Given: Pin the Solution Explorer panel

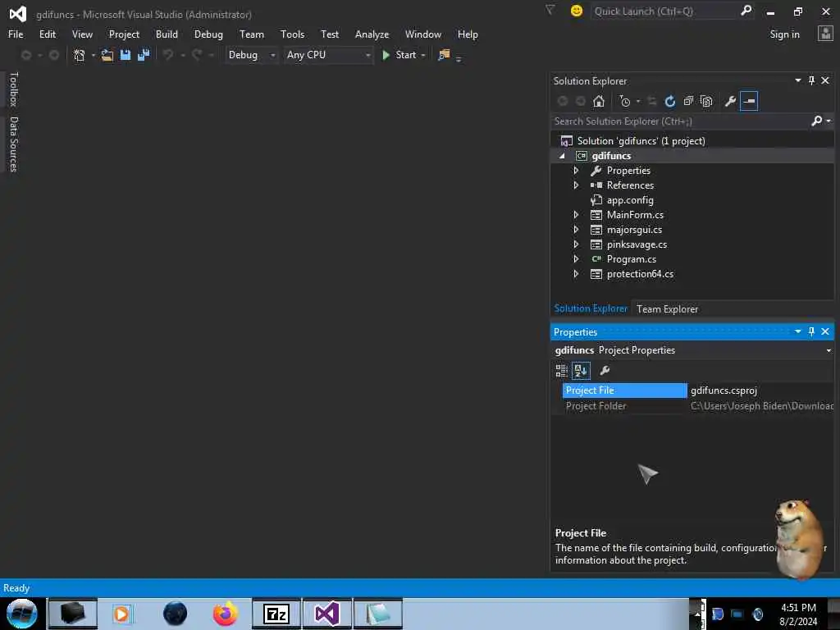Looking at the screenshot, I should pyautogui.click(x=811, y=80).
